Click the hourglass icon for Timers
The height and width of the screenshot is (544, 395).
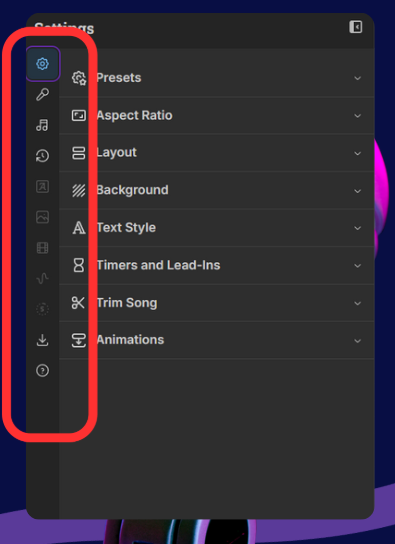click(79, 265)
